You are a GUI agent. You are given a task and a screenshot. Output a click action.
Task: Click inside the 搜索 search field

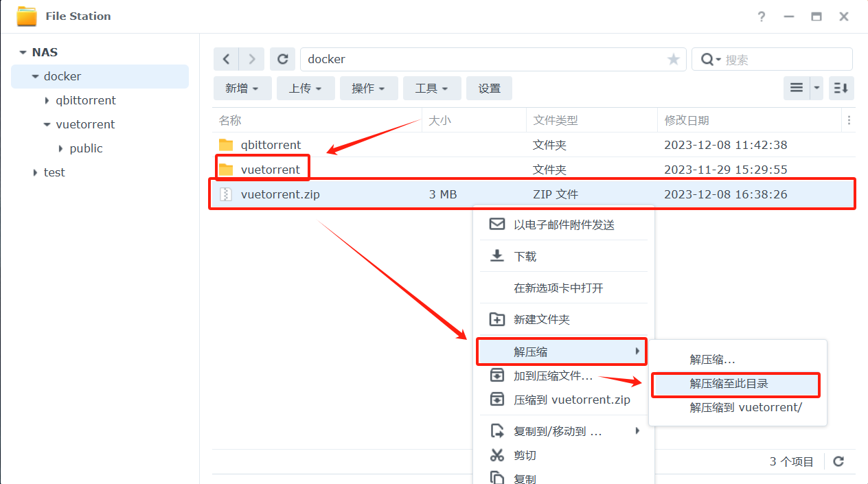coord(783,60)
